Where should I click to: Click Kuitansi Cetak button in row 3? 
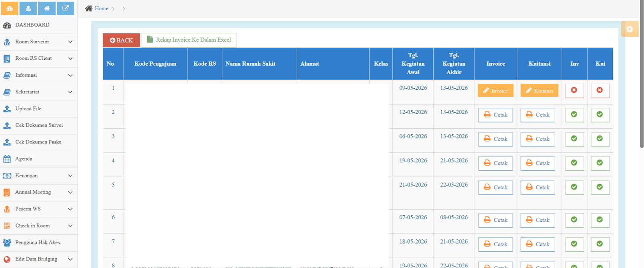[538, 139]
